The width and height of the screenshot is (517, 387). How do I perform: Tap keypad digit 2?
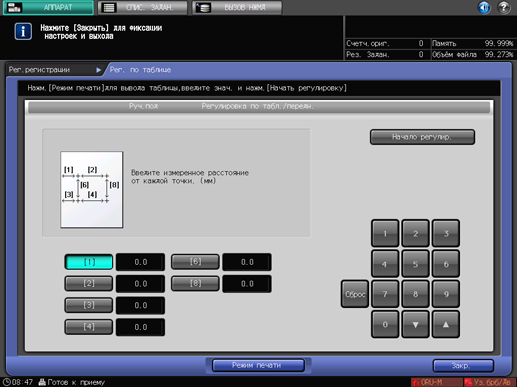415,233
